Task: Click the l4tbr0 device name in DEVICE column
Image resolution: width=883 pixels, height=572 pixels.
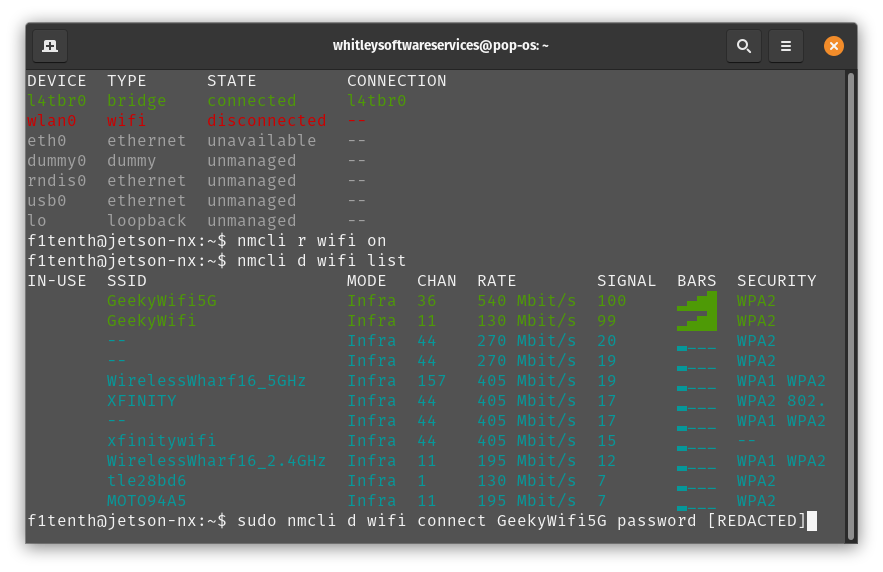Action: click(x=56, y=100)
